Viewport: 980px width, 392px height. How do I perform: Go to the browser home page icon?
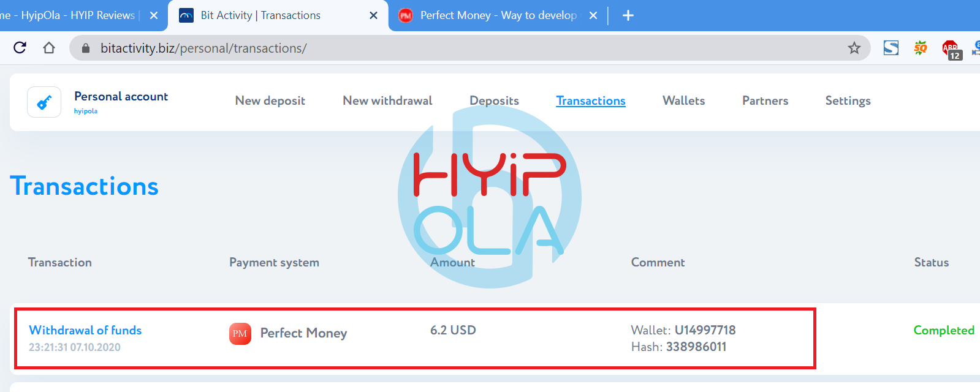coord(49,48)
